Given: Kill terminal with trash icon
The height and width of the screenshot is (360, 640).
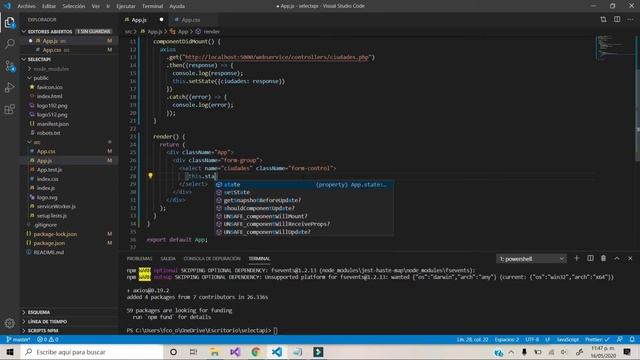Looking at the screenshot, I should coord(603,258).
